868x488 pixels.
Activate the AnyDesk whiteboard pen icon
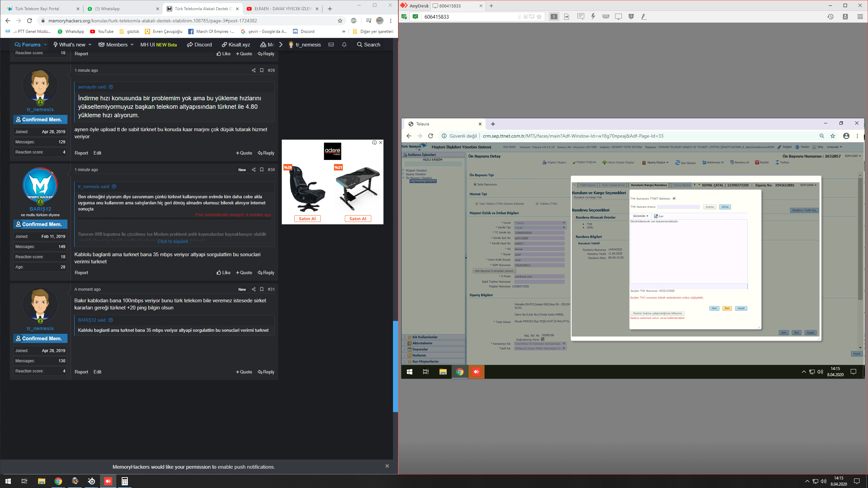[644, 17]
